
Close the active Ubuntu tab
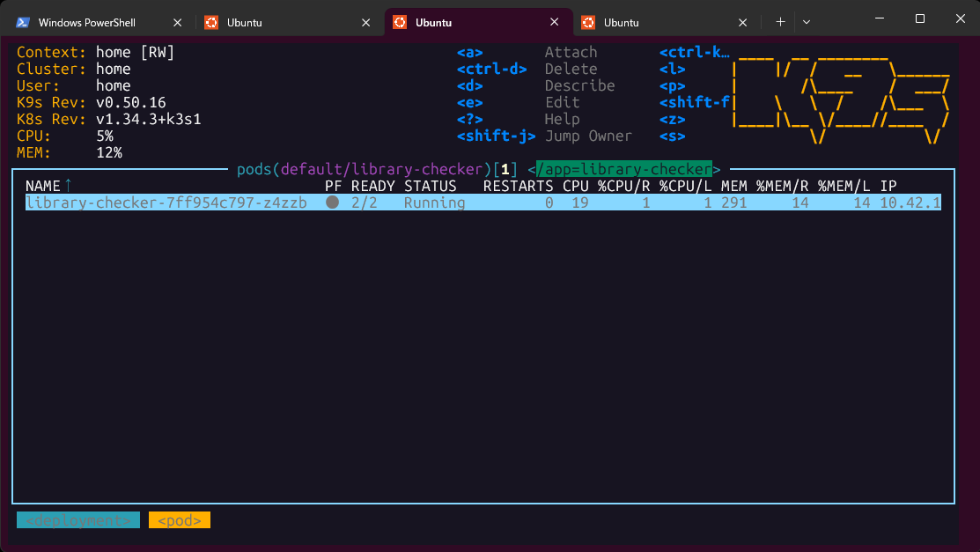point(554,22)
